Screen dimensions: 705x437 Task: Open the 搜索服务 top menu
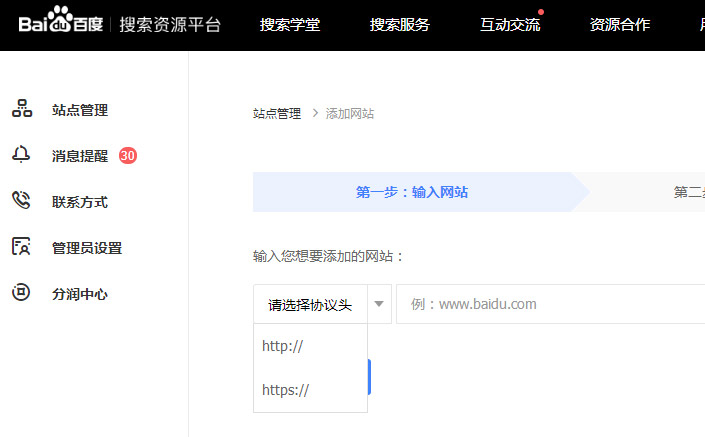click(x=400, y=25)
